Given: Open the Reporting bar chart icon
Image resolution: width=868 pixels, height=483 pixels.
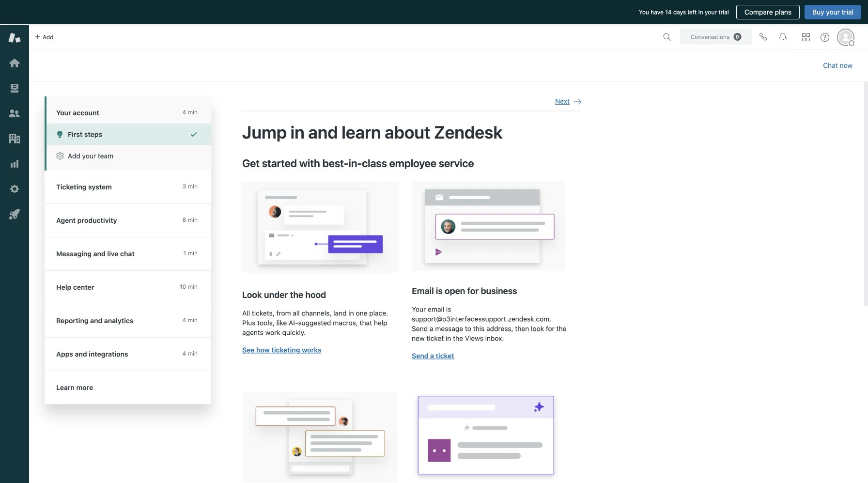Looking at the screenshot, I should click(x=15, y=164).
